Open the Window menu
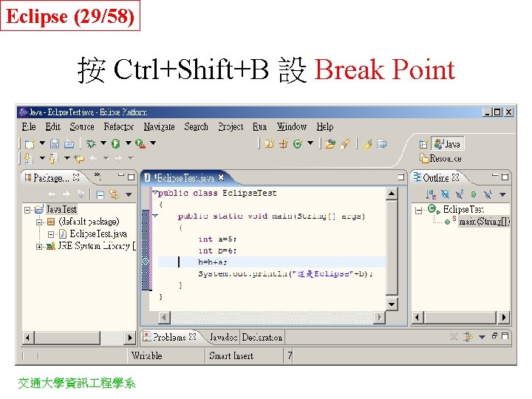 pos(292,127)
